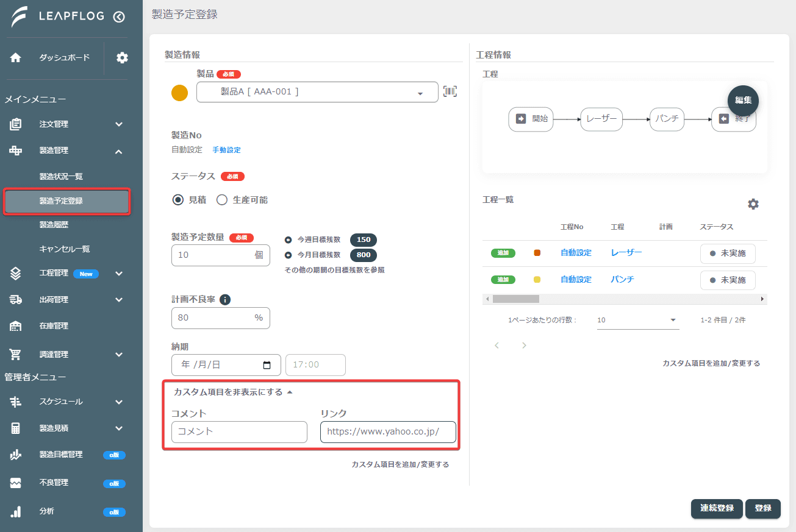Select the 見積 radio button

[178, 200]
